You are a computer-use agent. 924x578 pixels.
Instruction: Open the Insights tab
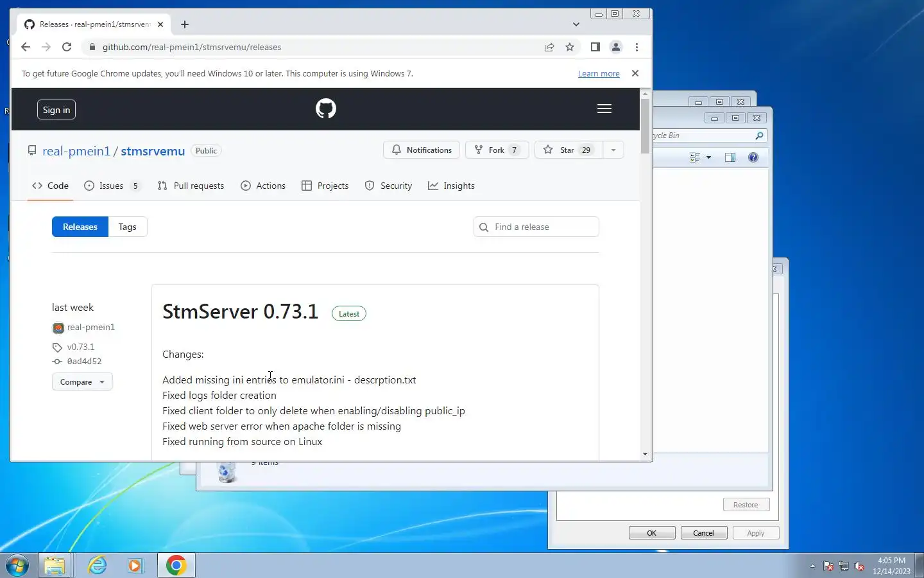pos(452,186)
